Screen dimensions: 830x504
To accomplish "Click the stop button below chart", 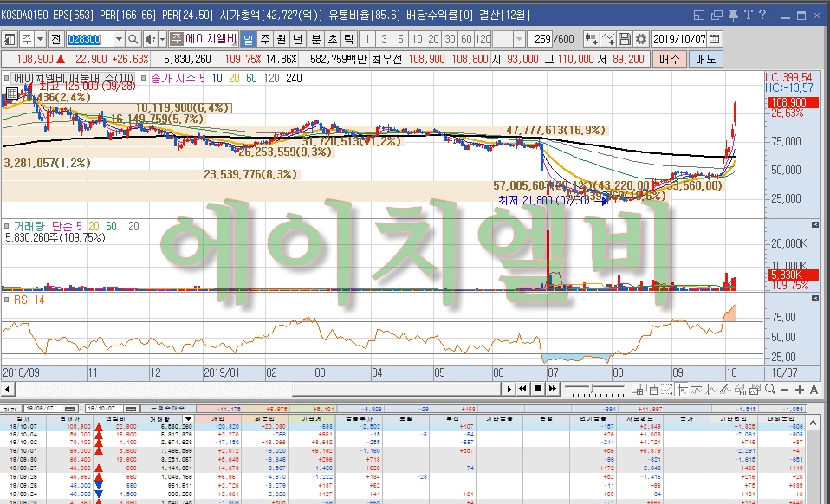I will point(538,389).
